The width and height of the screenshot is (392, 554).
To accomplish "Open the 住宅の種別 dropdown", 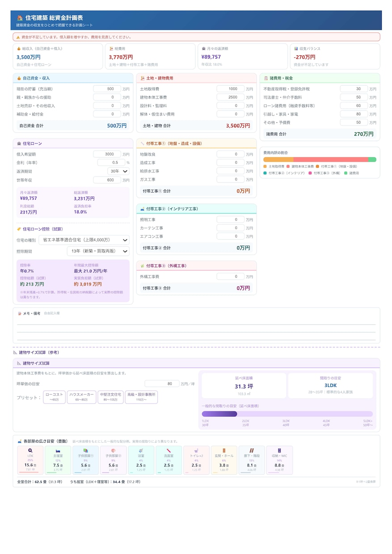I will coord(84,240).
